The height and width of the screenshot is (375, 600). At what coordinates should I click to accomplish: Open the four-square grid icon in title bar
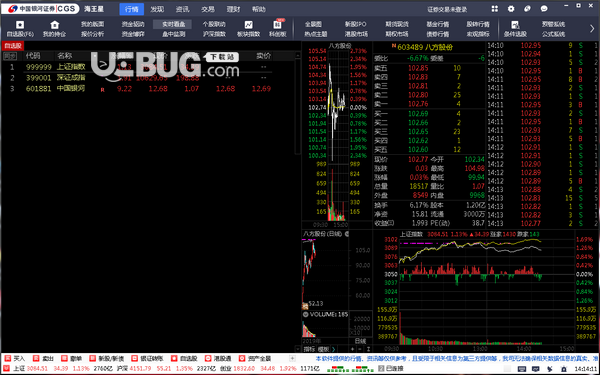coord(494,9)
